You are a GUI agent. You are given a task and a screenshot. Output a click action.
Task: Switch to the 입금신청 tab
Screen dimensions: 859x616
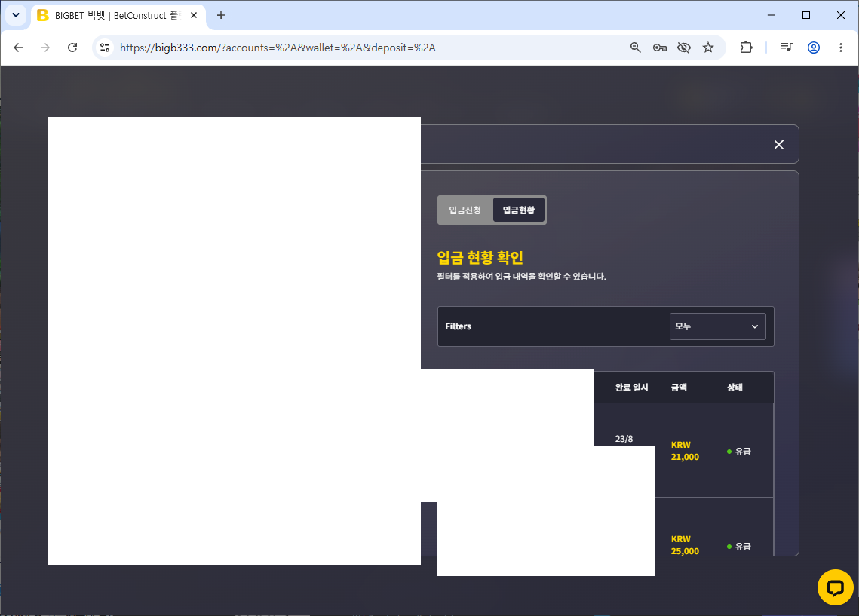click(465, 210)
